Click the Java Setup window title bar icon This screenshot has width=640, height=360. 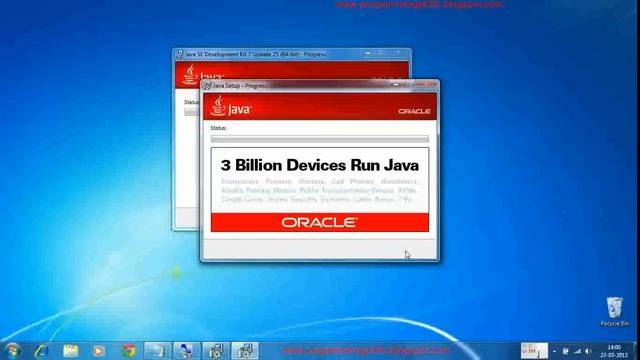(x=208, y=86)
